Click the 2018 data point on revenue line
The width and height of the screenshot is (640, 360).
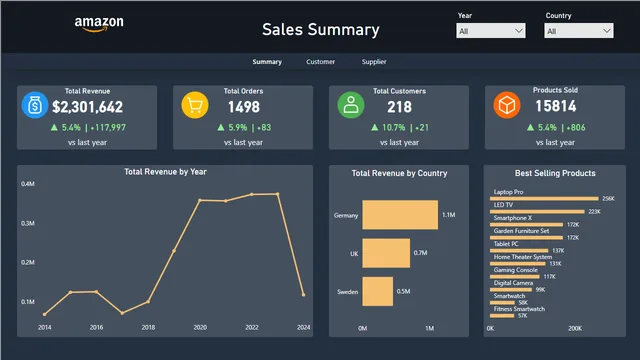[148, 302]
